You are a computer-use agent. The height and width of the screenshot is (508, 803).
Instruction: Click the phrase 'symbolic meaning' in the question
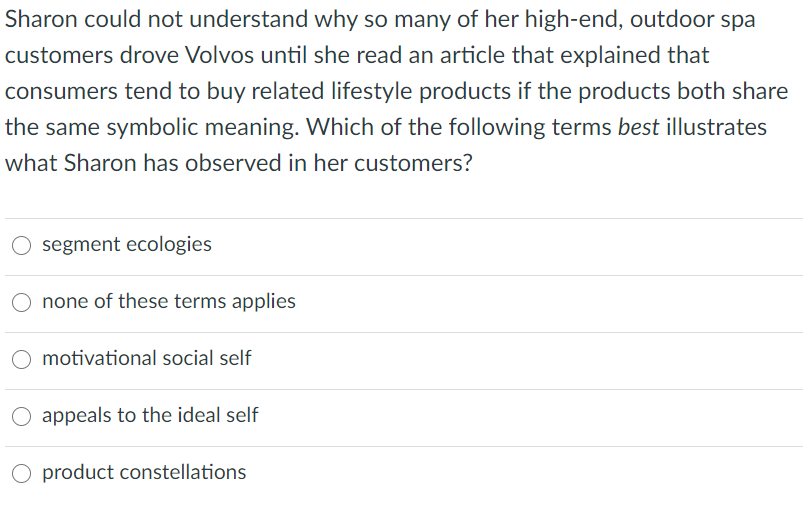203,127
